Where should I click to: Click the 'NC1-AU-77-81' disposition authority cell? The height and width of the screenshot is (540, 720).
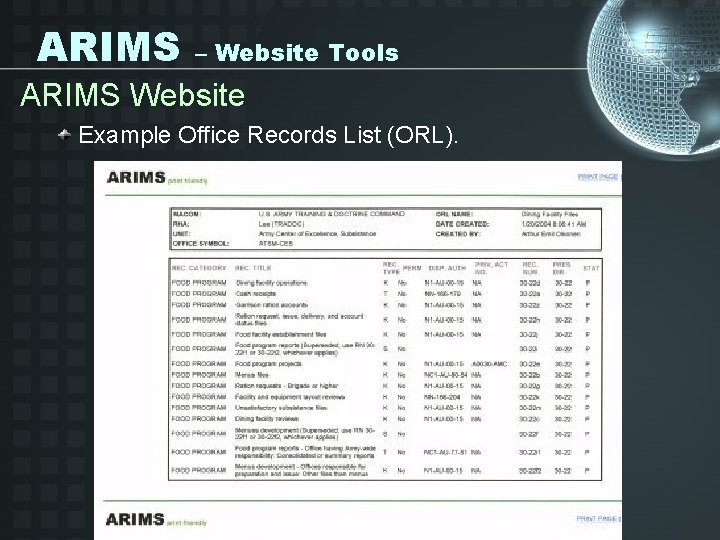coord(445,452)
